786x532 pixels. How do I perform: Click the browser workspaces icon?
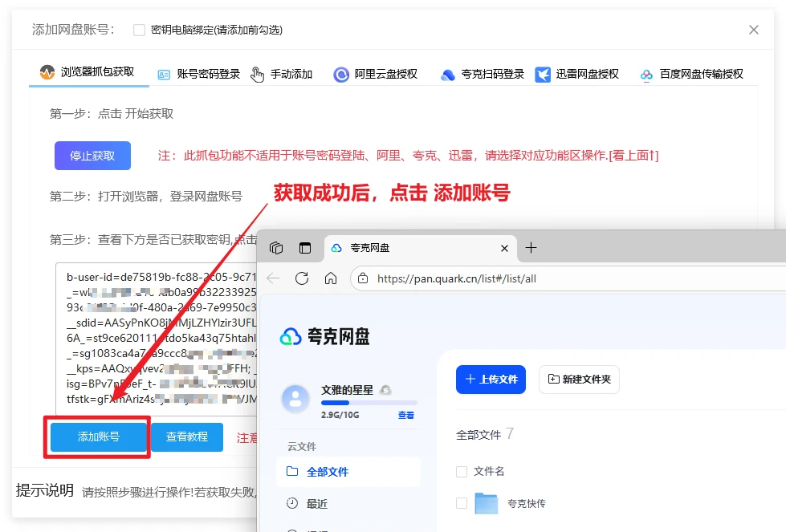(x=276, y=248)
